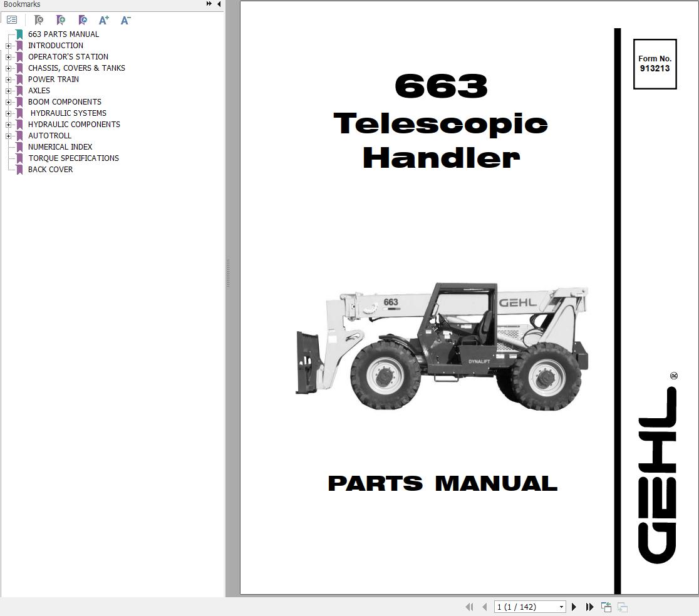Click the next view icon in status bar
This screenshot has width=699, height=616.
[623, 607]
